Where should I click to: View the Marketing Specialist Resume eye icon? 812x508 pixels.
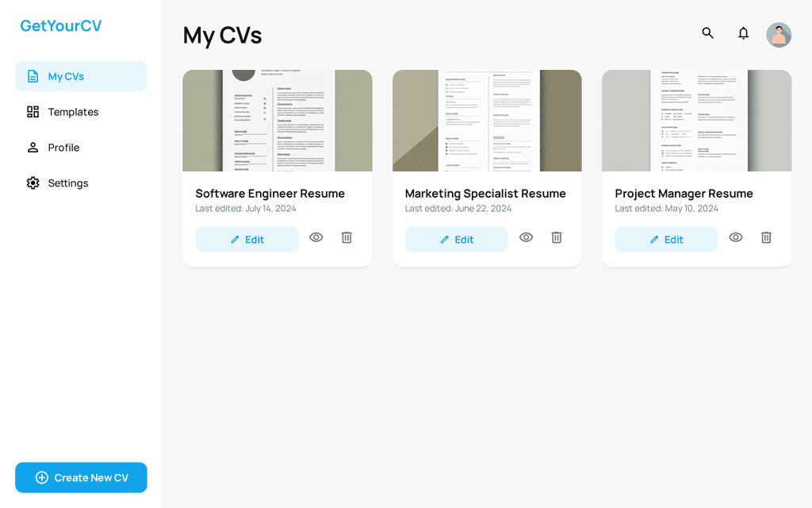coord(526,237)
